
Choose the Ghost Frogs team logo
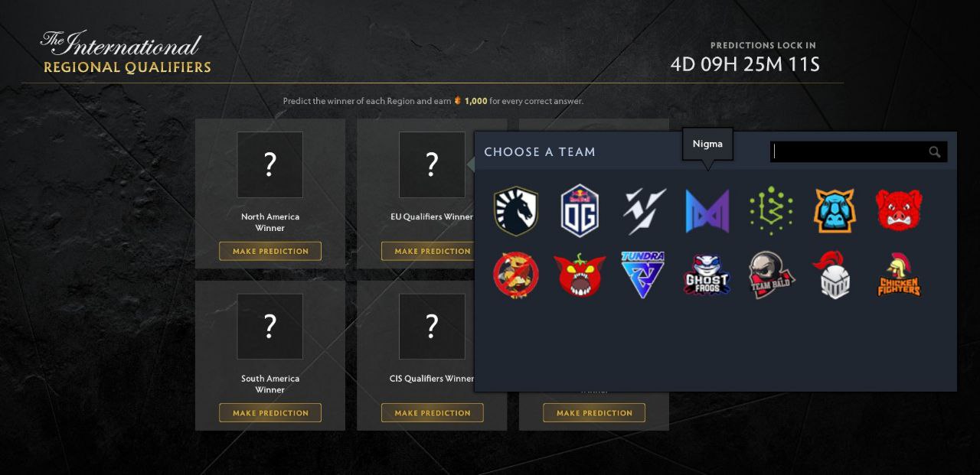(707, 275)
